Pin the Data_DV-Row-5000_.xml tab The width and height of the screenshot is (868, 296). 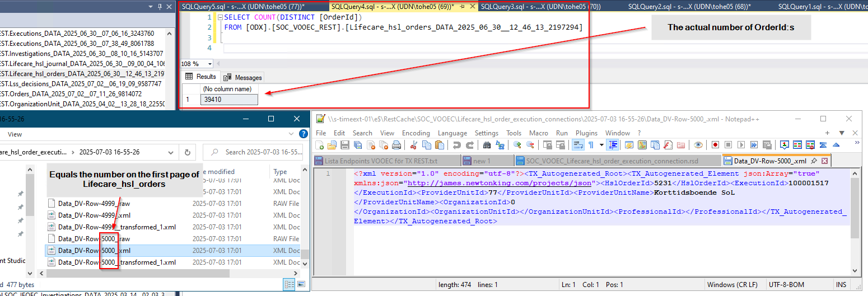pyautogui.click(x=814, y=161)
